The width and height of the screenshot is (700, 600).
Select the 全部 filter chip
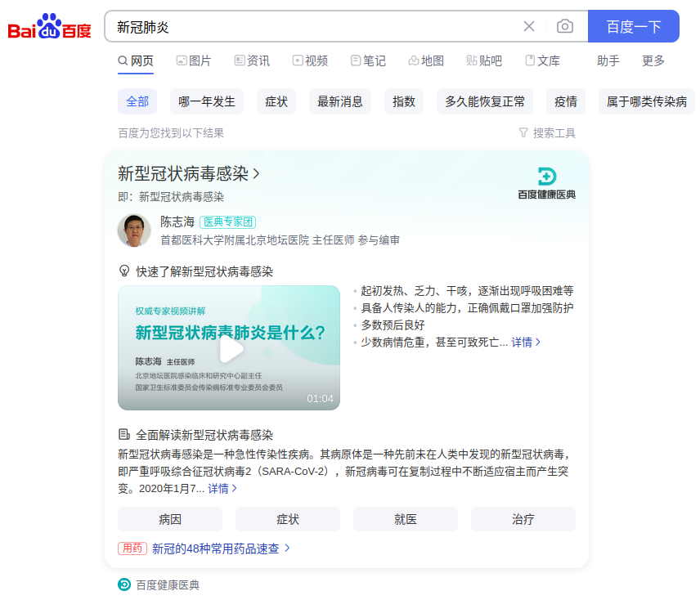pos(137,101)
